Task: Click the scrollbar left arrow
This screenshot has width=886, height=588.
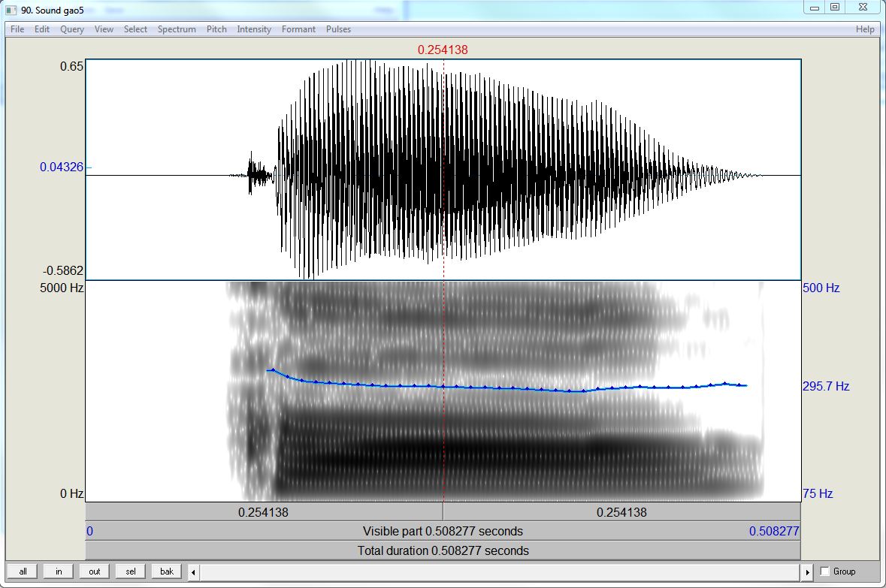Action: point(193,572)
